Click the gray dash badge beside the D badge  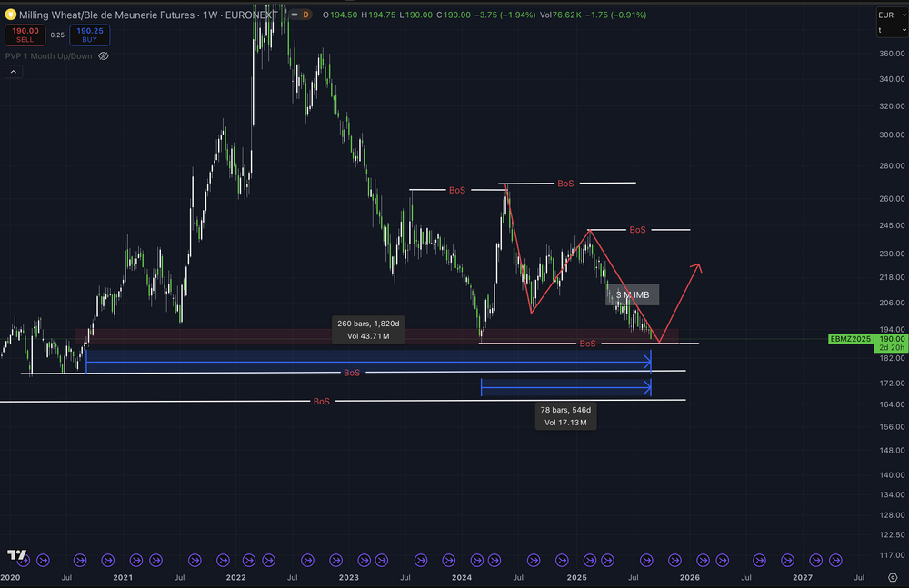click(295, 15)
